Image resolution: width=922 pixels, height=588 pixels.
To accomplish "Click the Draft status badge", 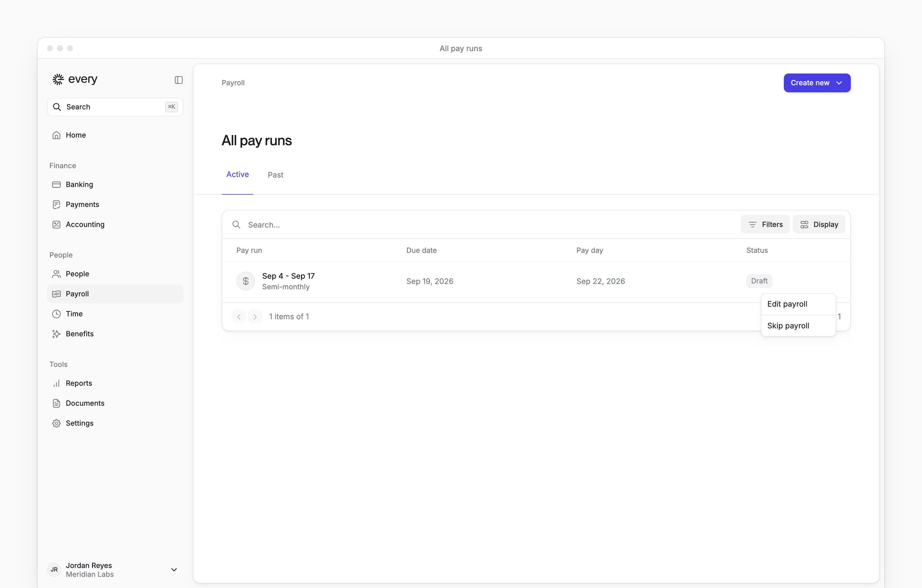I will coord(759,281).
